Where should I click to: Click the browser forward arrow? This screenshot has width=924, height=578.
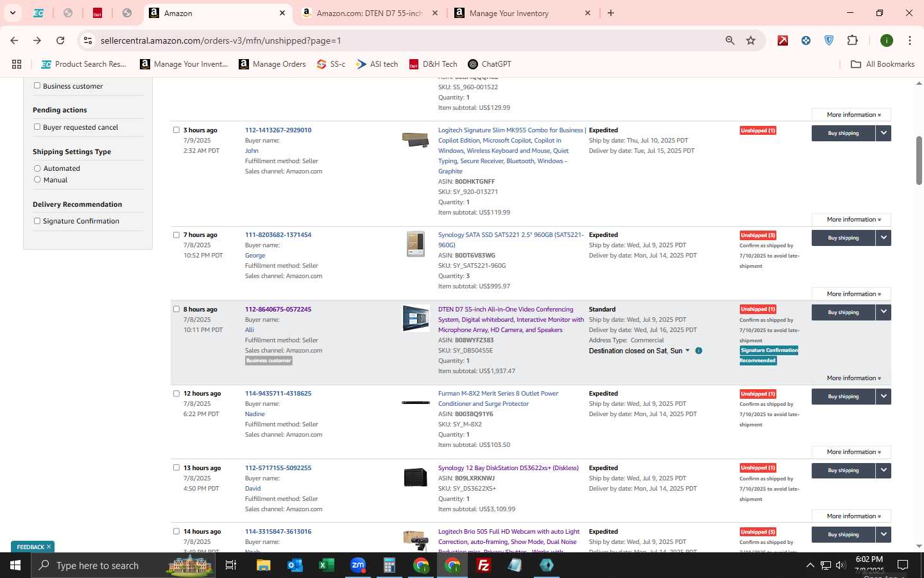[37, 40]
